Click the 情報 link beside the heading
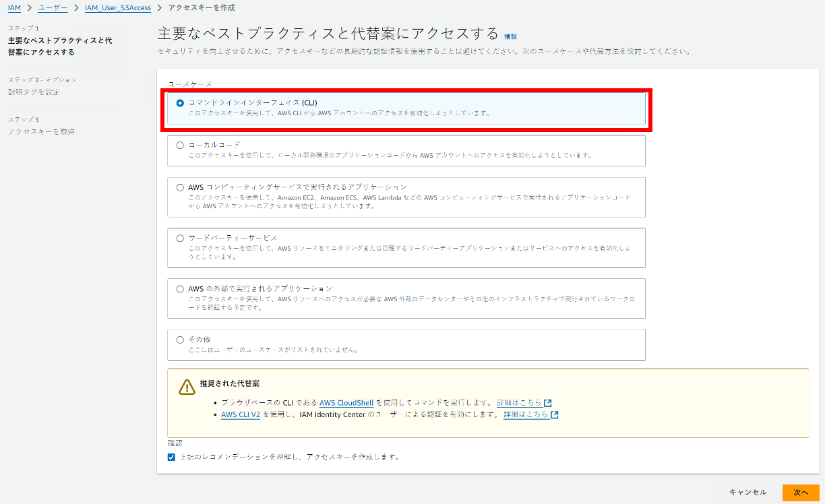Screen dimensions: 825x504 (509, 37)
